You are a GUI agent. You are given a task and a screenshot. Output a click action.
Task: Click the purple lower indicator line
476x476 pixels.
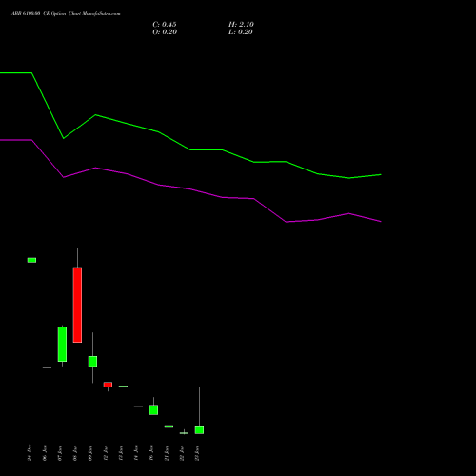coord(190,189)
